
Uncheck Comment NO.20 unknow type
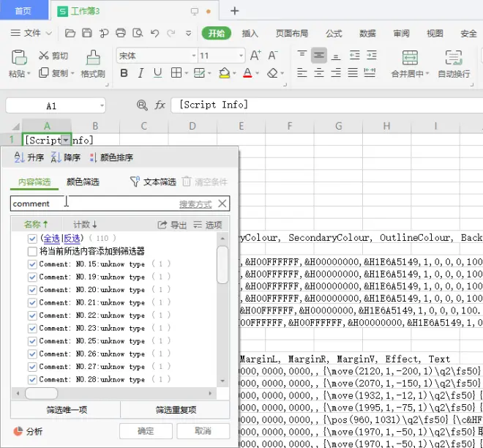pyautogui.click(x=32, y=290)
